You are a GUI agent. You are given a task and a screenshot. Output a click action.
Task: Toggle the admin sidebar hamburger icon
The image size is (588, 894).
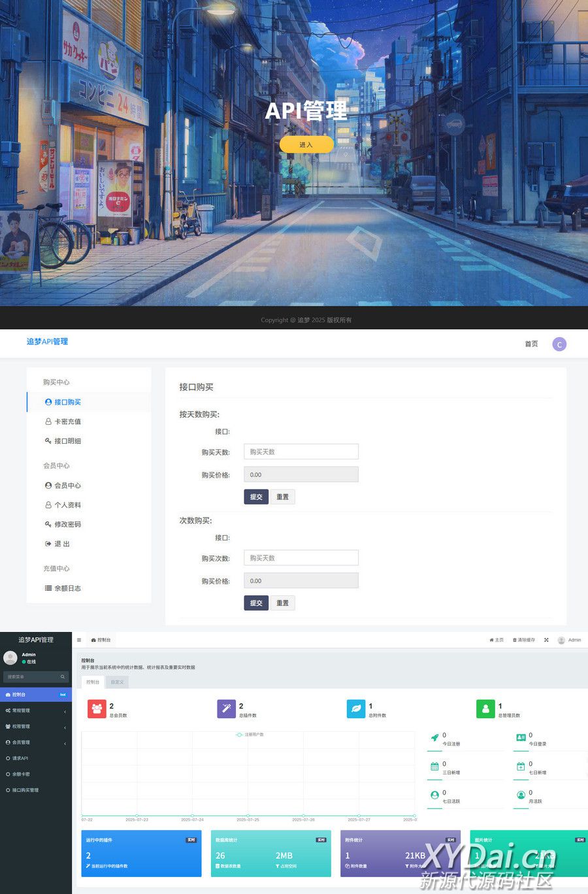click(x=79, y=640)
